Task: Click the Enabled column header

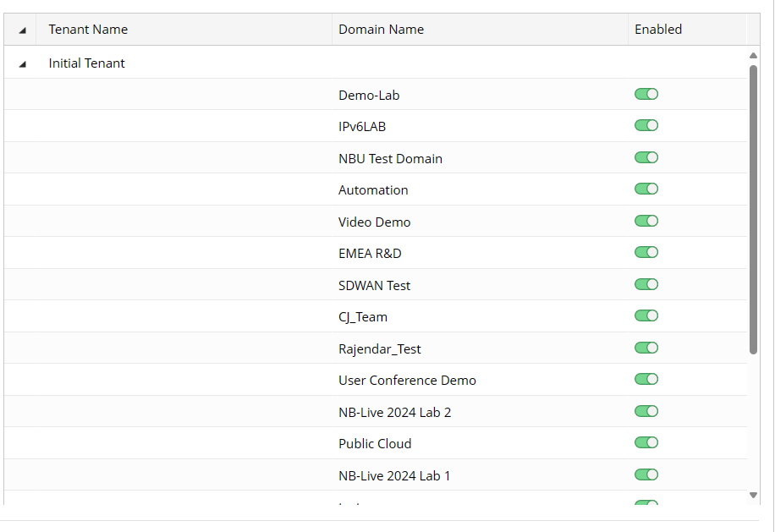Action: [x=657, y=30]
